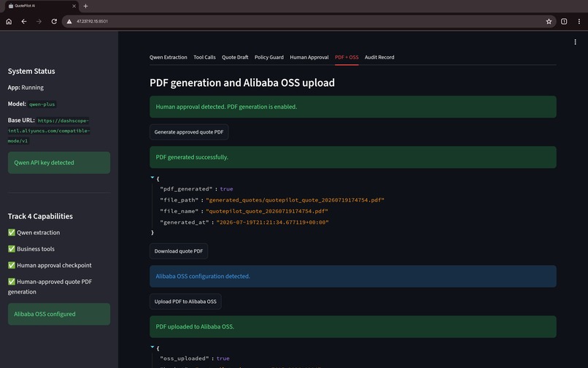Image resolution: width=588 pixels, height=368 pixels.
Task: Open the Quote Draft tab
Action: [235, 58]
